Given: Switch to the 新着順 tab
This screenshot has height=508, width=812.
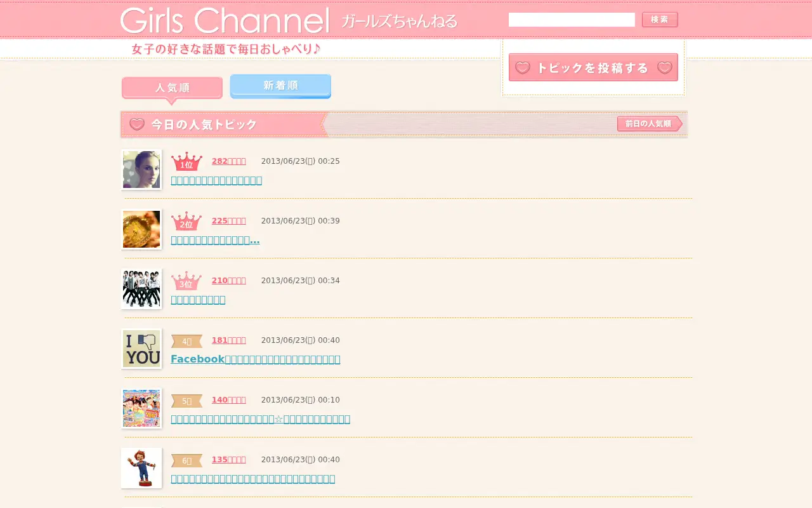Looking at the screenshot, I should [x=280, y=86].
